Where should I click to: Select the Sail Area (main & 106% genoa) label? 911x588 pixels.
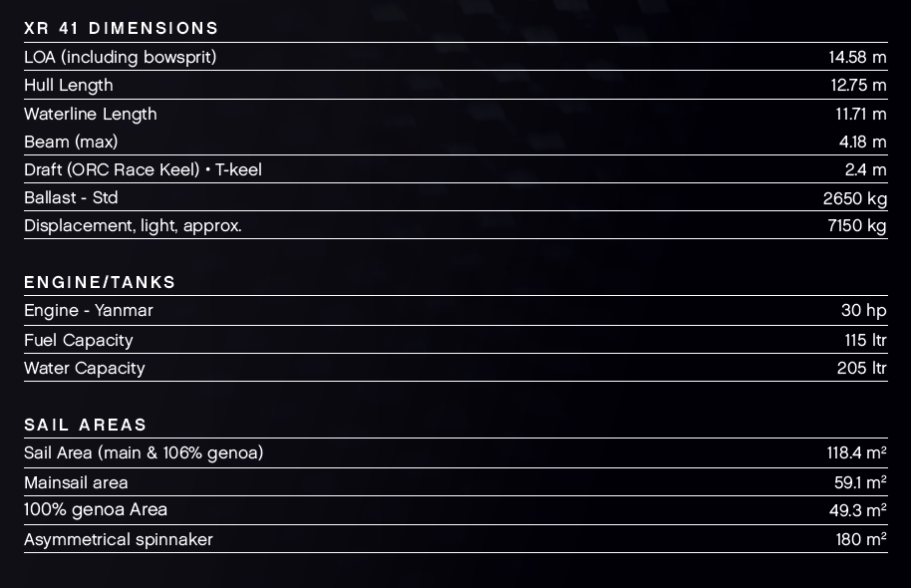[144, 452]
